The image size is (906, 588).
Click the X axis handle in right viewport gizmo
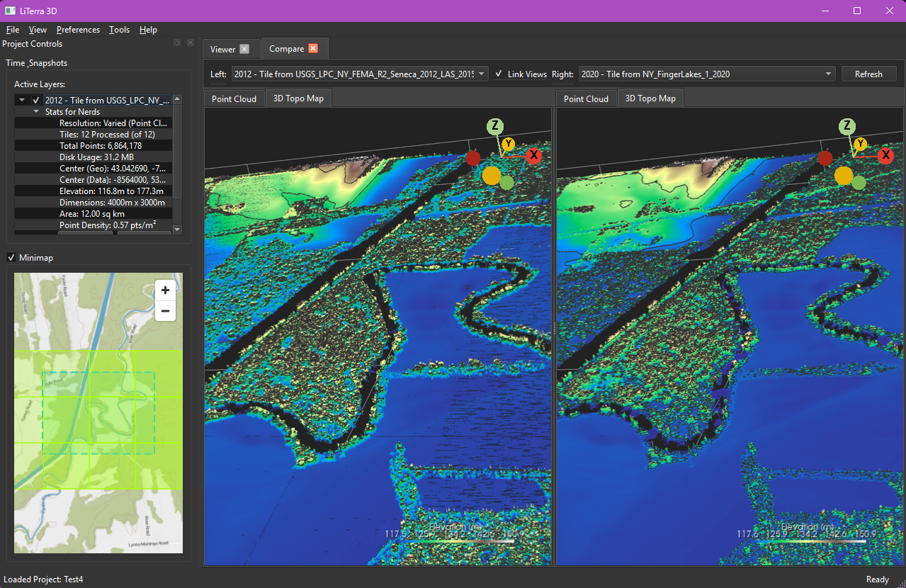click(x=885, y=155)
